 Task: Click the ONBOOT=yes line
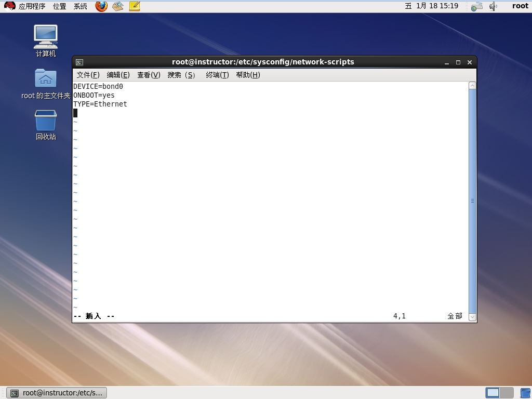(94, 96)
